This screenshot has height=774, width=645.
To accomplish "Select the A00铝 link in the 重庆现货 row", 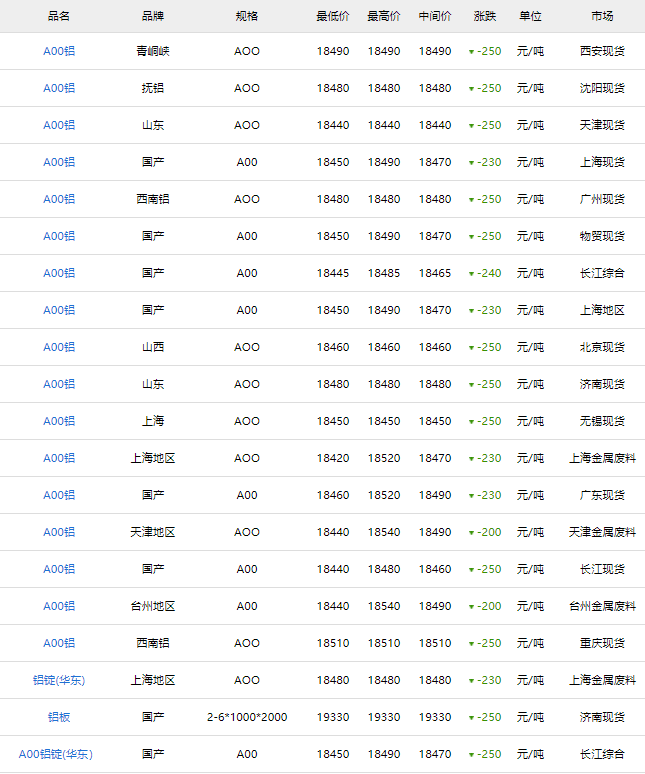I will [x=59, y=643].
